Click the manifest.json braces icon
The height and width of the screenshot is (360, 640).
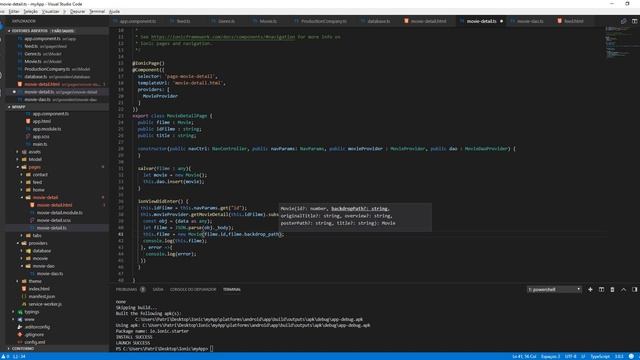24,296
